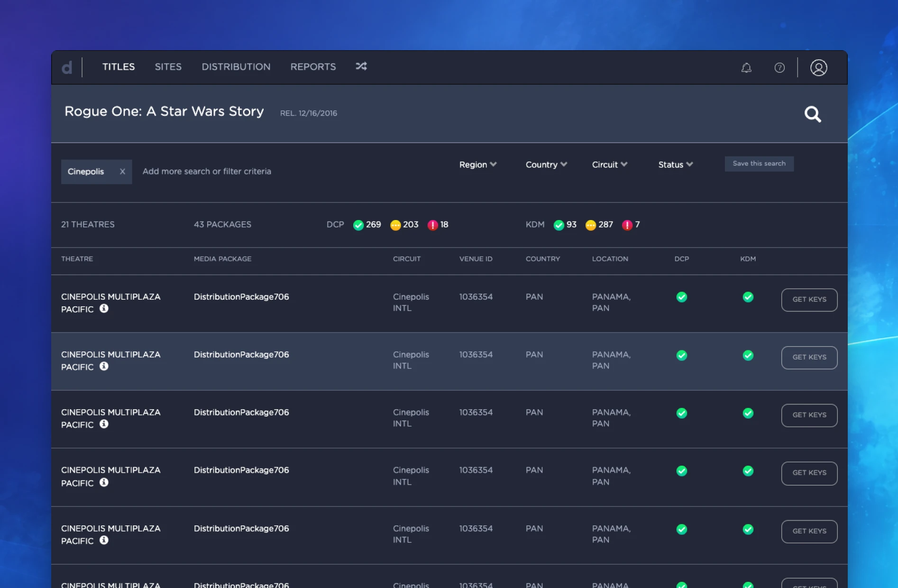Click the help question mark icon

779,68
